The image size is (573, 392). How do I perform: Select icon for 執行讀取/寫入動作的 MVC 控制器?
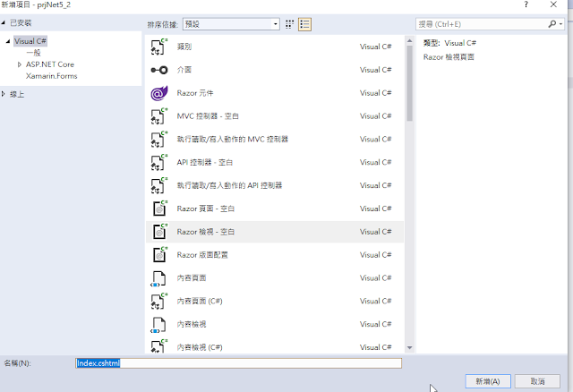pos(159,140)
